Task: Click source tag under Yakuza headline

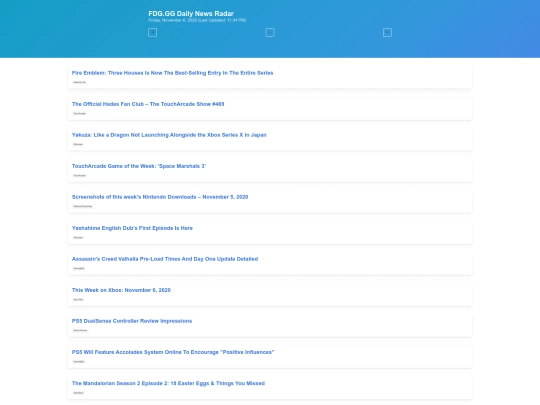Action: 78,144
